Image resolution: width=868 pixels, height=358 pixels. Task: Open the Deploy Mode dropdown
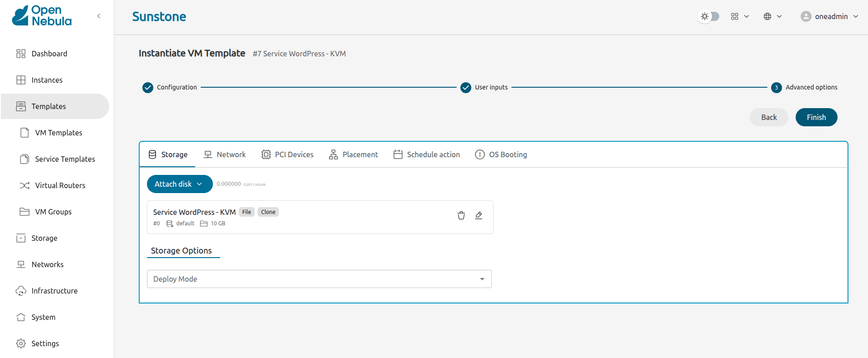click(x=319, y=279)
